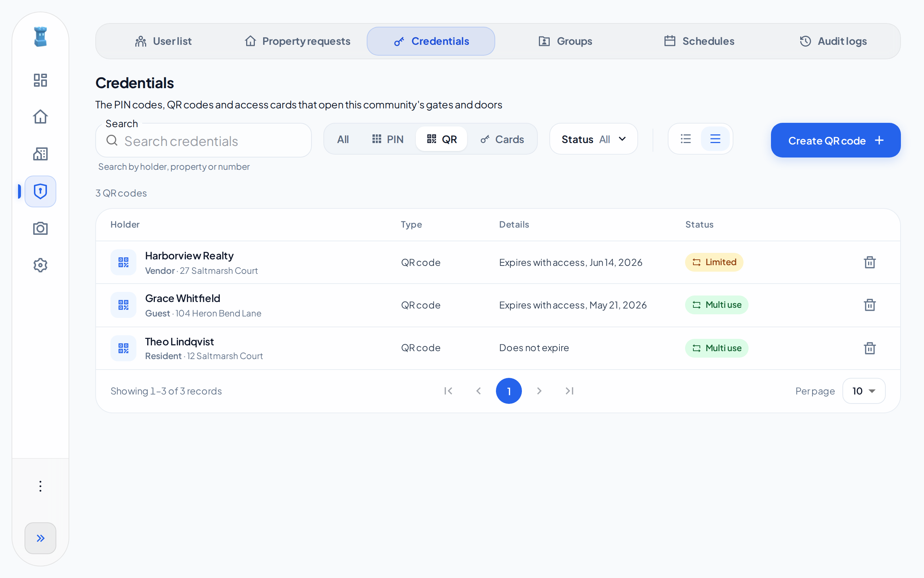Switch to comfortable row list view
Screen dimensions: 924x578
point(715,139)
